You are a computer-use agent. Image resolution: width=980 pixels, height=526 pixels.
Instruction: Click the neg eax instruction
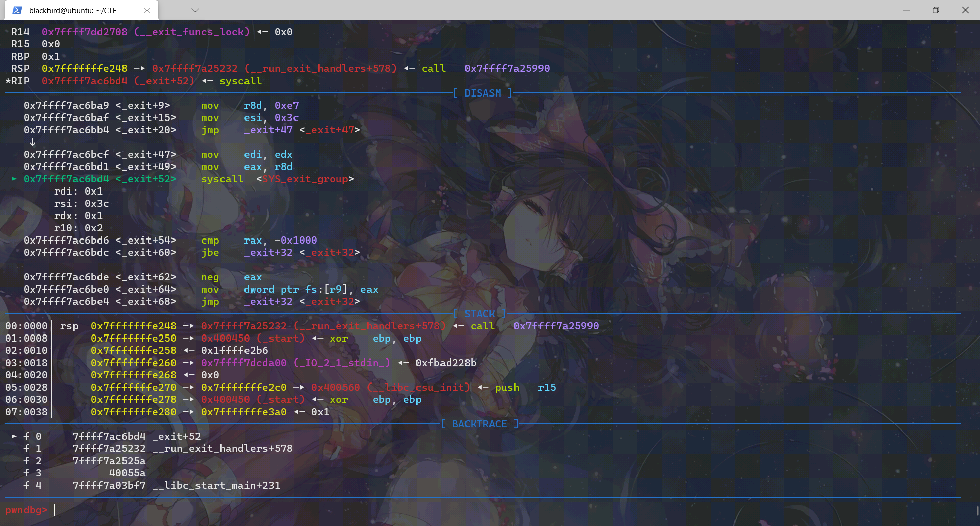tap(232, 277)
